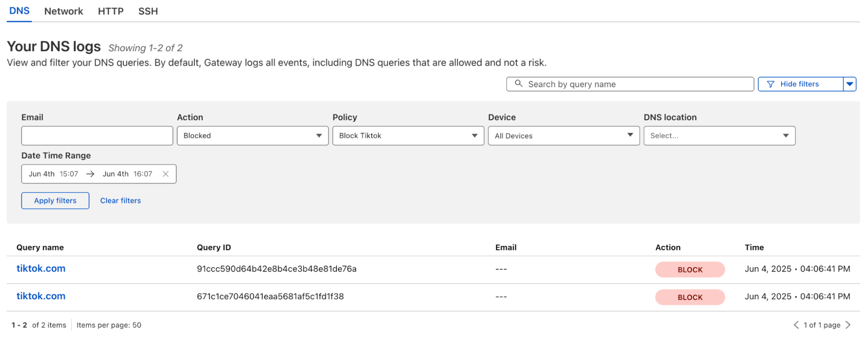
Task: Go to previous page arrow
Action: (x=796, y=325)
